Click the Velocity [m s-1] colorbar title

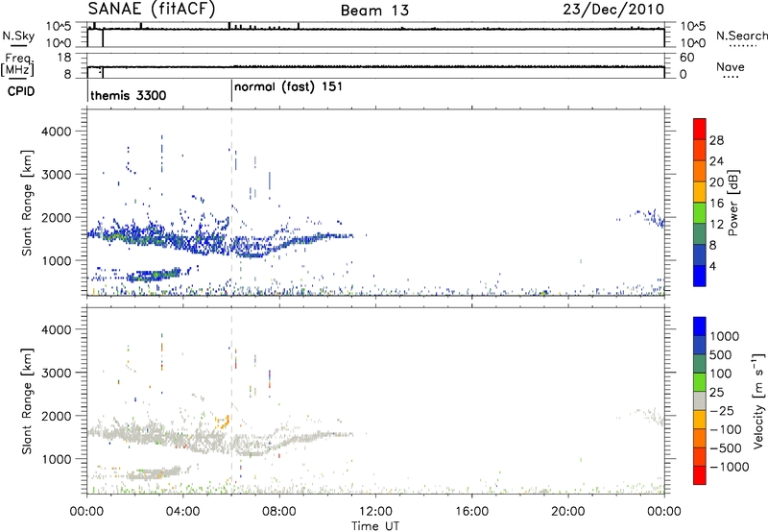[758, 400]
